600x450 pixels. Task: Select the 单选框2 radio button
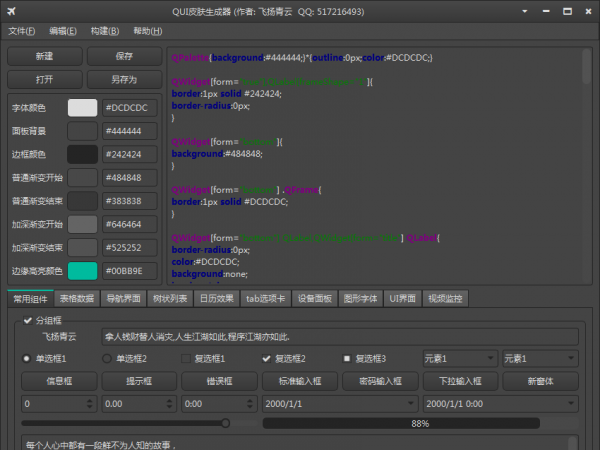coord(107,359)
